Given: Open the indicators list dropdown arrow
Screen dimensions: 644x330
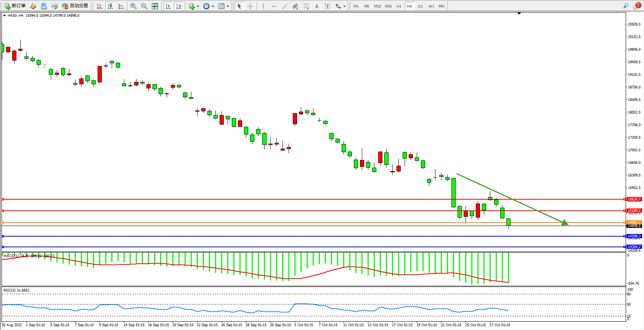Looking at the screenshot, I should pos(198,6).
